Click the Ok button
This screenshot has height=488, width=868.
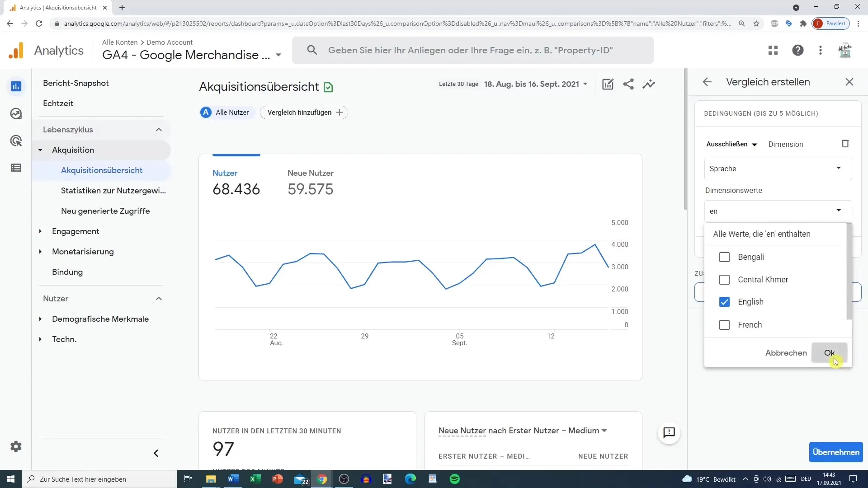click(x=829, y=353)
